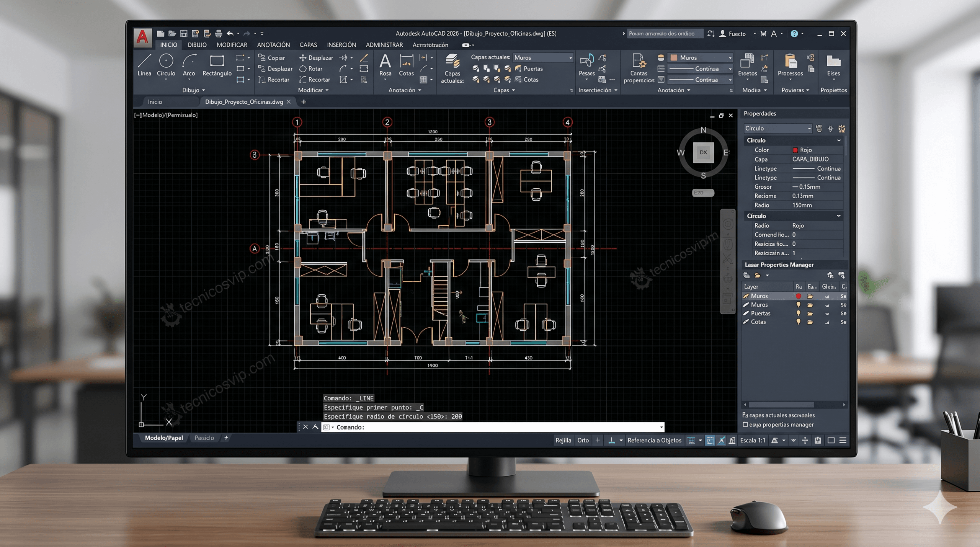Click the search box in title bar
Screen dimensions: 980x547
click(x=665, y=34)
